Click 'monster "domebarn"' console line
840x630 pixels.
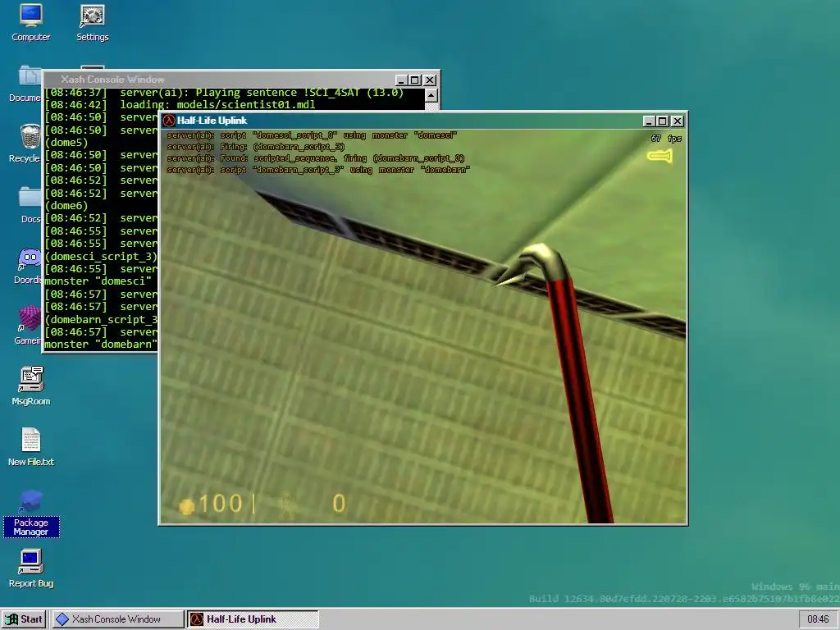coord(101,345)
